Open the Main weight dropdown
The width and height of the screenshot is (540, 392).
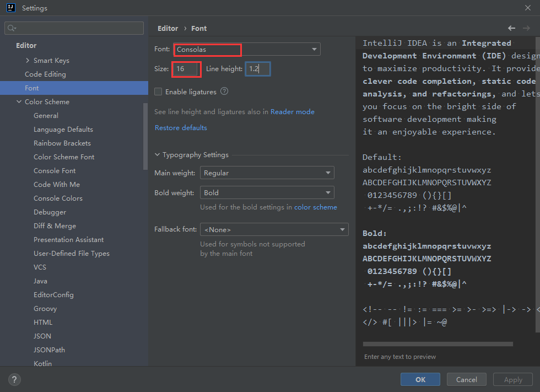267,173
